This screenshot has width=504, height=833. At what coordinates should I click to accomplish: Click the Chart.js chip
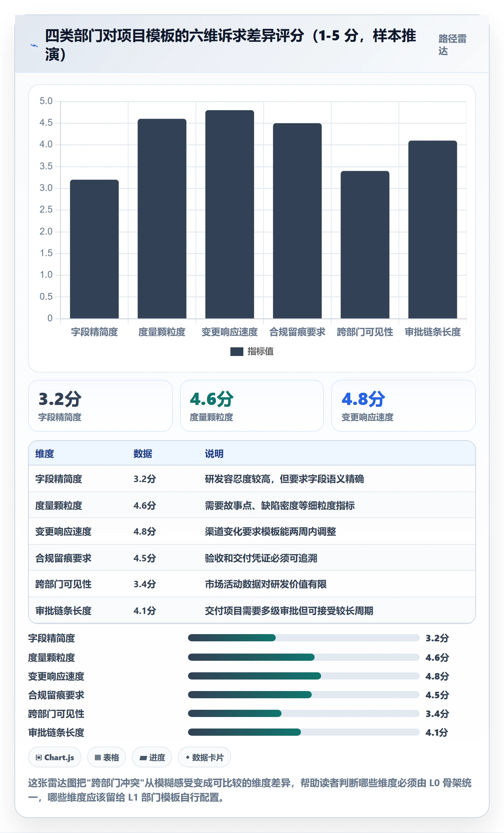pyautogui.click(x=55, y=757)
